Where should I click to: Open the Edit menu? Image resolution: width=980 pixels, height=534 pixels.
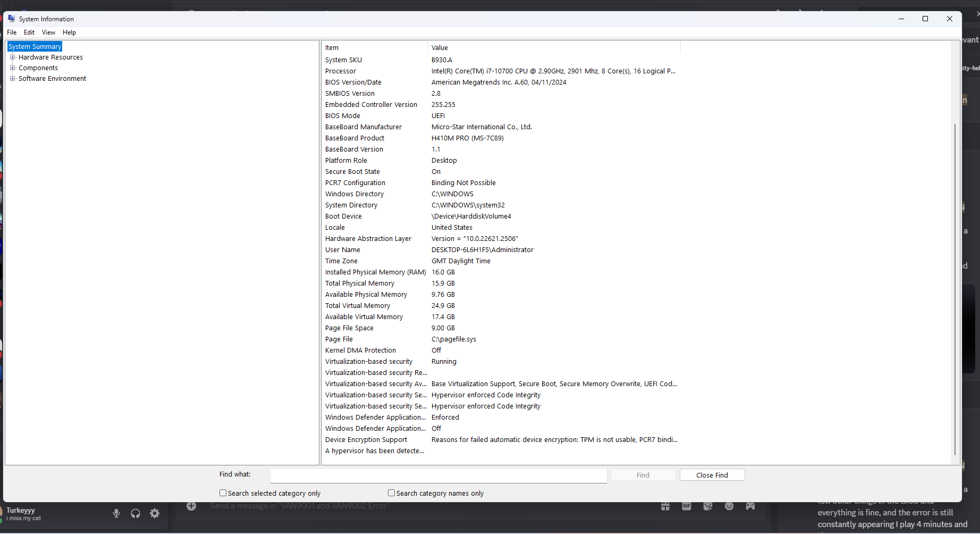[x=29, y=32]
